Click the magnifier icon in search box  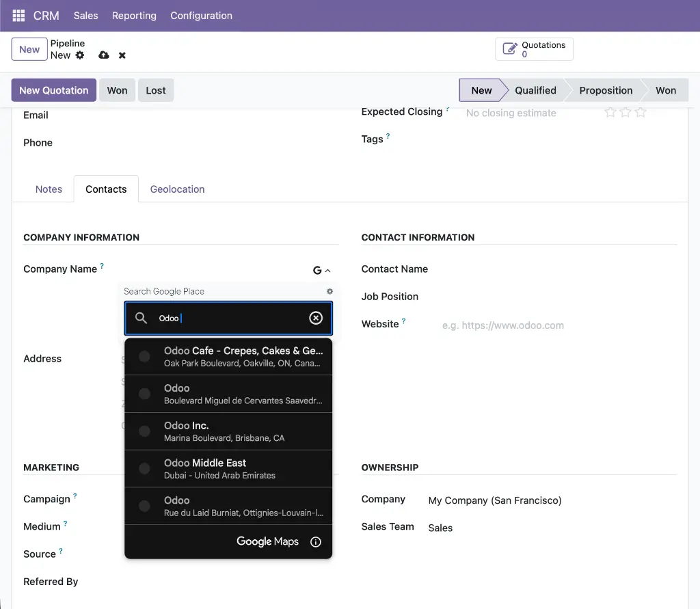click(141, 318)
